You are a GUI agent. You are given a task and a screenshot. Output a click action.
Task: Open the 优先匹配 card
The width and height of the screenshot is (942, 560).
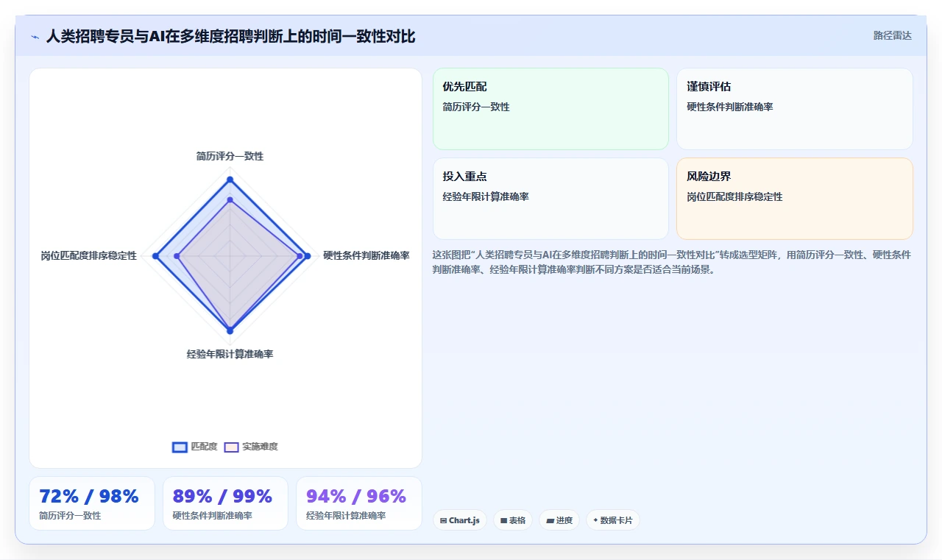click(550, 109)
